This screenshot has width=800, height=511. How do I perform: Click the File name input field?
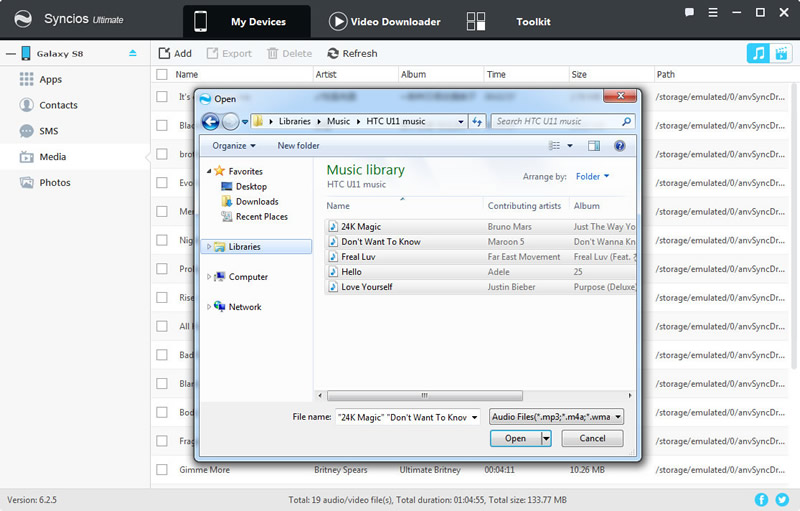(x=403, y=417)
